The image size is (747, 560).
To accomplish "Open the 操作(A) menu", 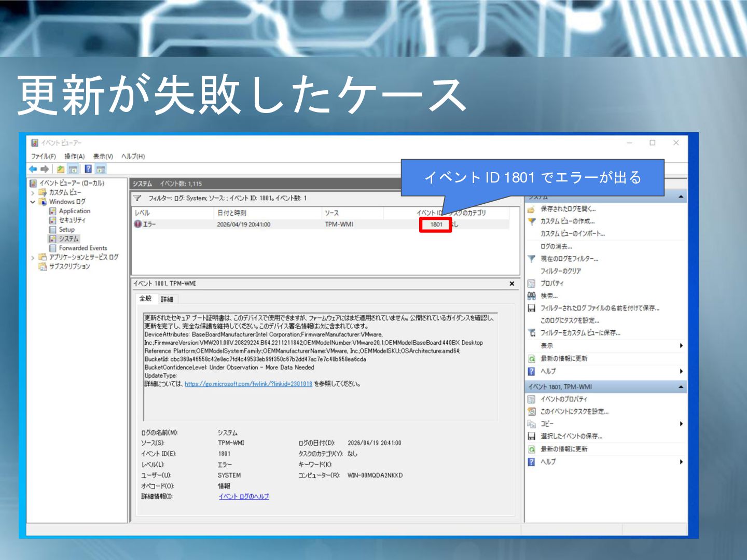I will click(74, 156).
